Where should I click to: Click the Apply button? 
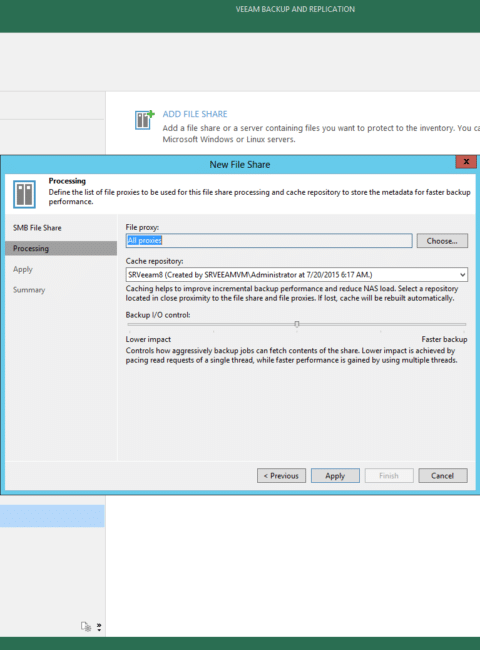[x=335, y=475]
